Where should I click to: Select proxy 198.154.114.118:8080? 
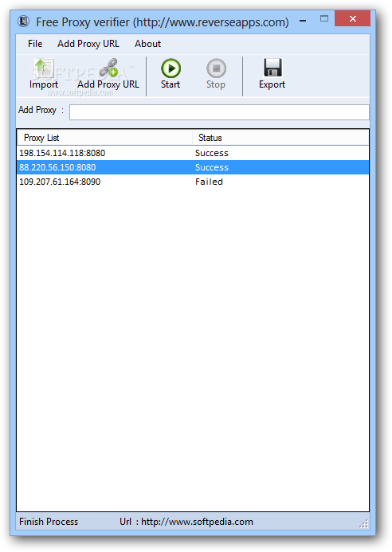[x=62, y=153]
